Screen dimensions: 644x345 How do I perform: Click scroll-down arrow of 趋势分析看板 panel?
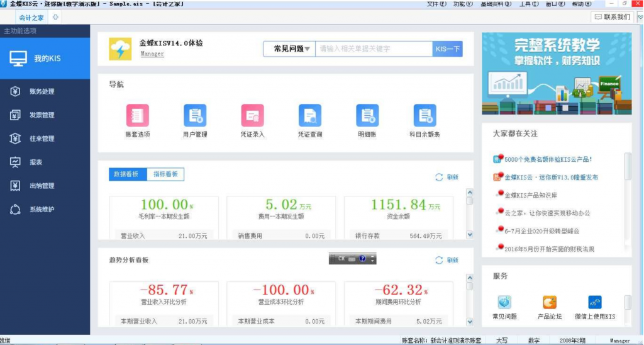(470, 322)
